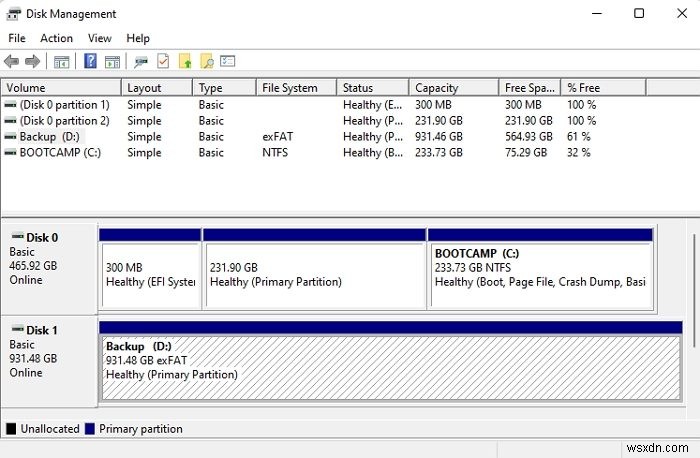
Task: Select the BOOTCAMP (C:) row in volume list
Action: click(53, 153)
